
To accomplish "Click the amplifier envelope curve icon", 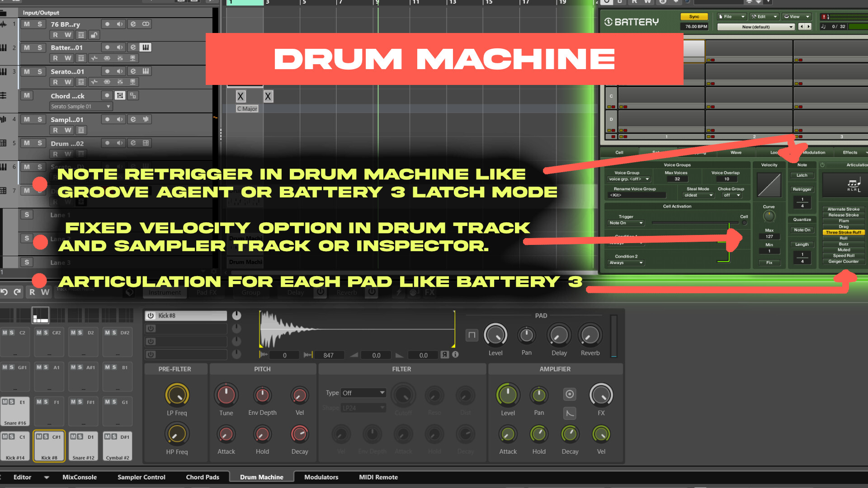I will (x=570, y=413).
